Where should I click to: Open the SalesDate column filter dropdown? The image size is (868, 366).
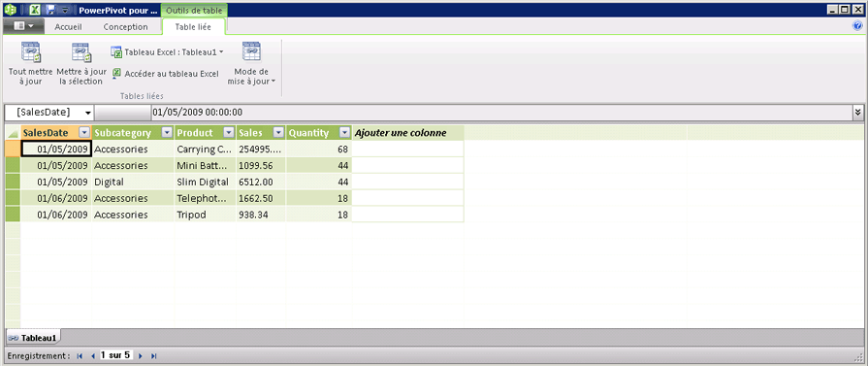pyautogui.click(x=84, y=133)
